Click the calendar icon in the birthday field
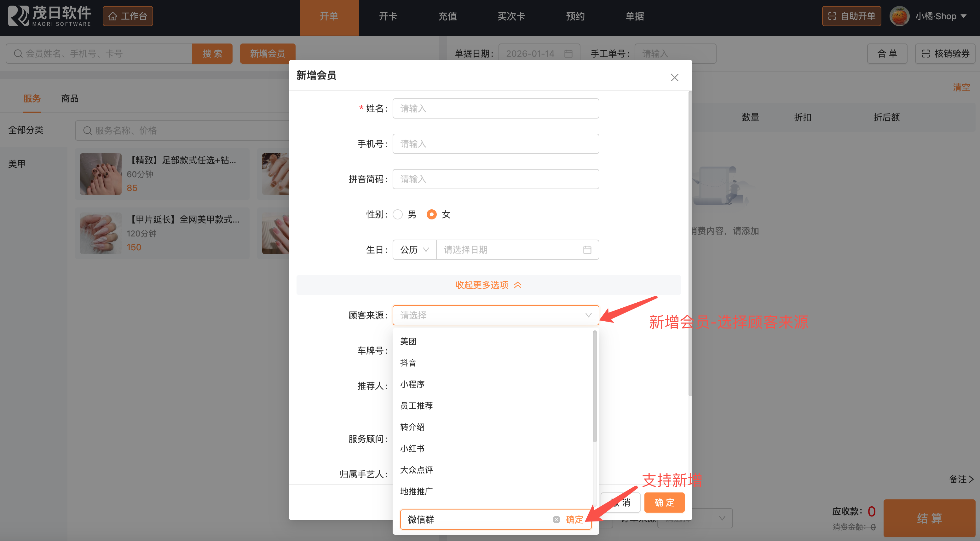 (587, 250)
